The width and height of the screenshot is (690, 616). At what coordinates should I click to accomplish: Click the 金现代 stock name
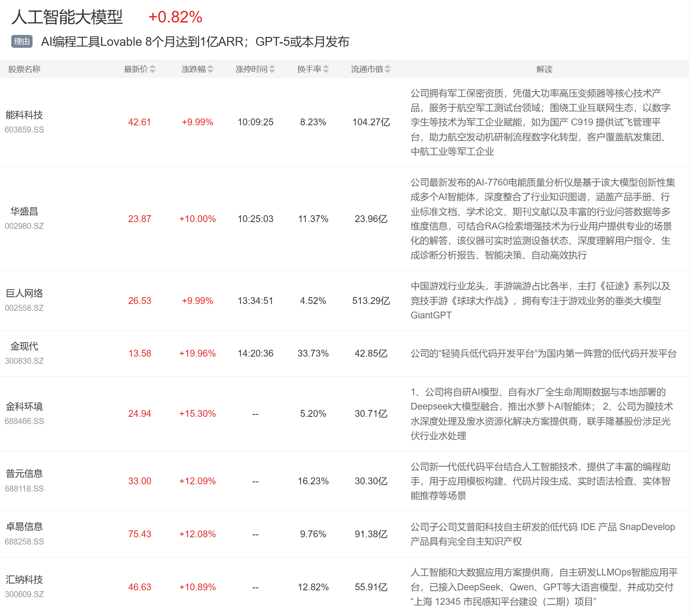24,347
